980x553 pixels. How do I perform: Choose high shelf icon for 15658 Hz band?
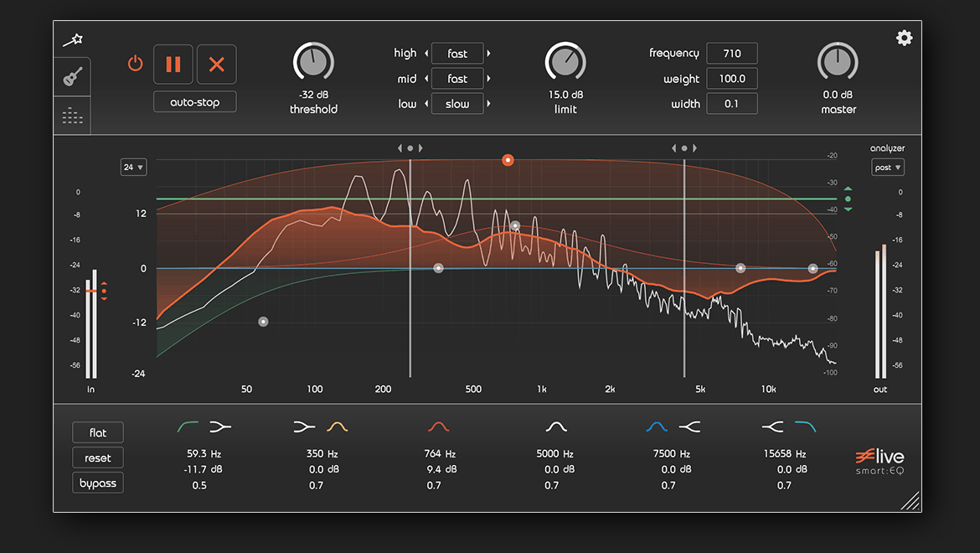772,426
